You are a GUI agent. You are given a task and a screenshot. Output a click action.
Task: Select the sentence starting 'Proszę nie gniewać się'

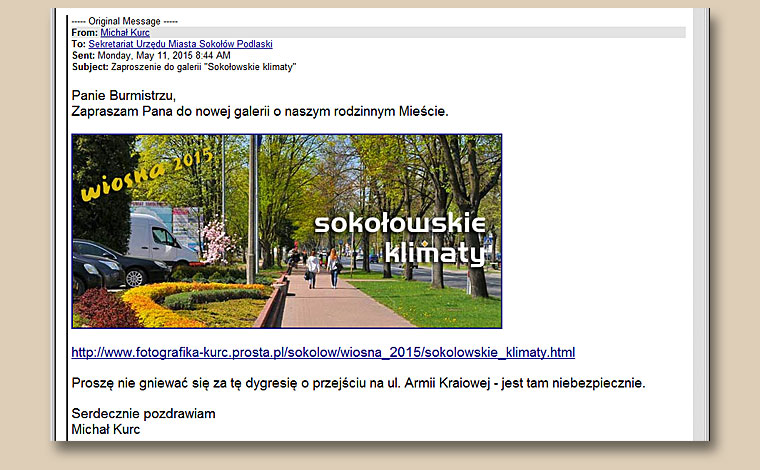(x=358, y=383)
